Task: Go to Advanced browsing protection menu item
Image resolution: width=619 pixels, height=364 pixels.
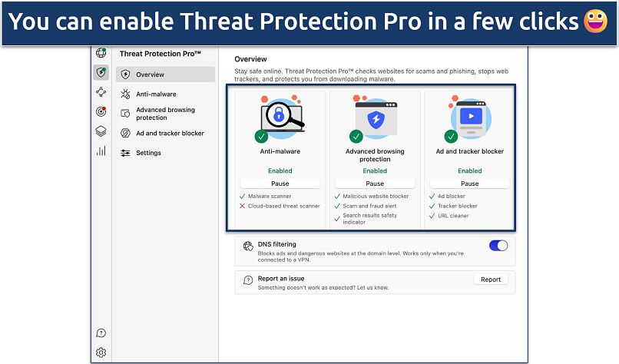Action: click(165, 114)
